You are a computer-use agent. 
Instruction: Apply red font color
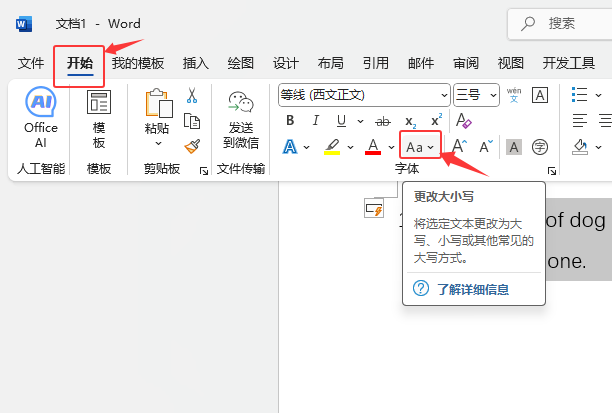[373, 147]
